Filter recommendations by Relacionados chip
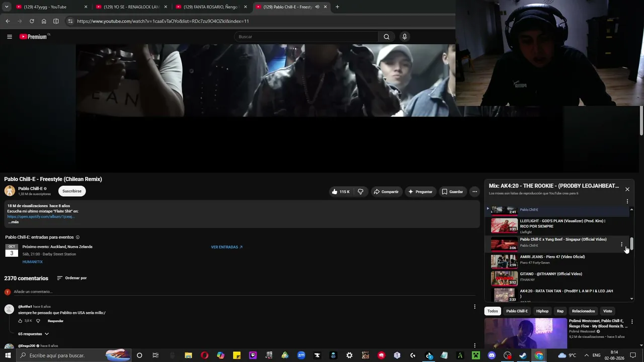Viewport: 644px width, 362px height. tap(583, 311)
